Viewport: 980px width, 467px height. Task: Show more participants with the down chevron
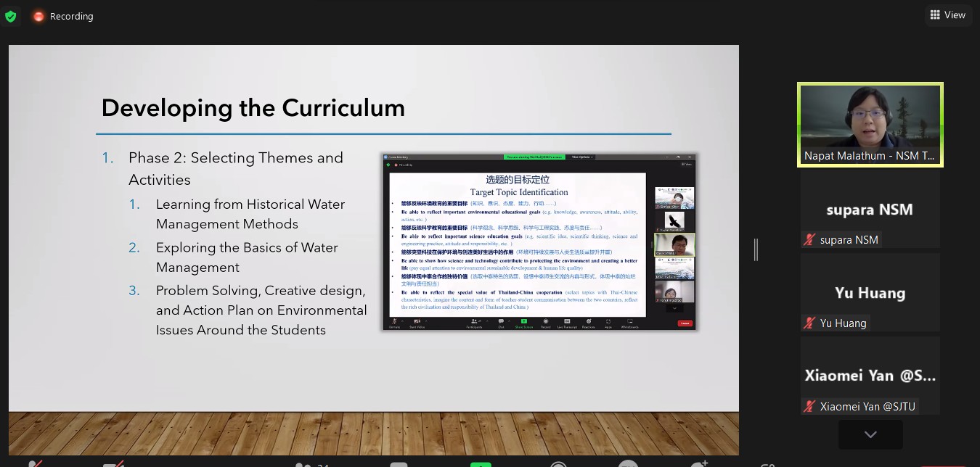[x=870, y=434]
